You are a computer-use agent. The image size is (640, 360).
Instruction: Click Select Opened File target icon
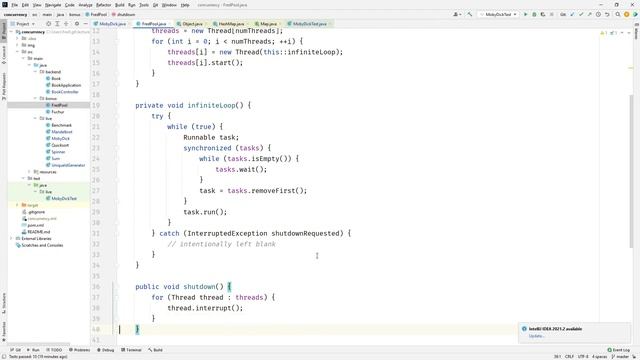tap(49, 24)
